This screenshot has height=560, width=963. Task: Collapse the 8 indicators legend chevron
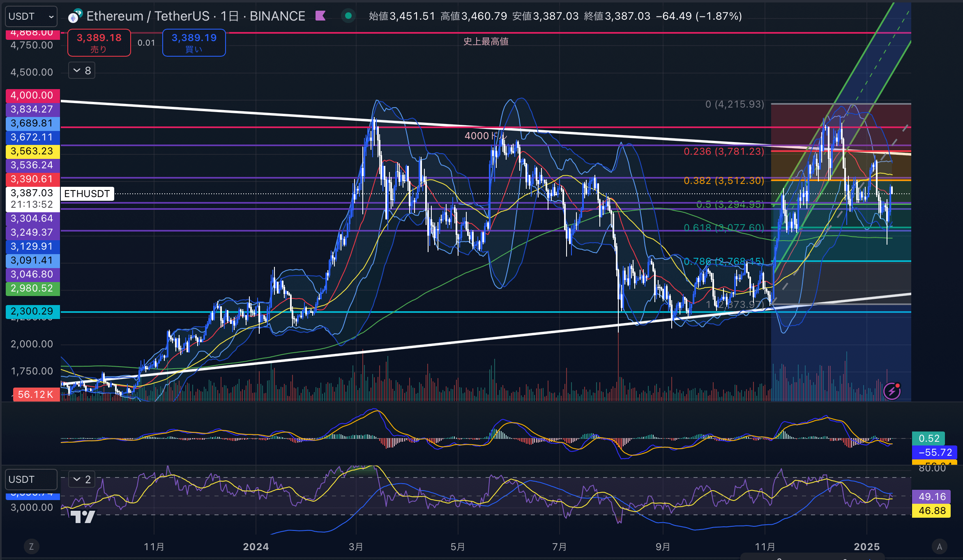pyautogui.click(x=82, y=71)
